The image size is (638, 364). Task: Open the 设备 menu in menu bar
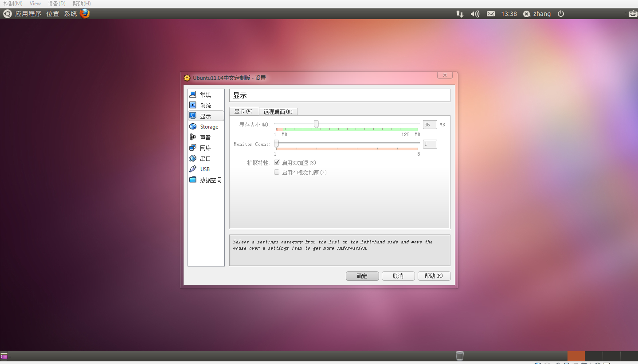pos(56,4)
